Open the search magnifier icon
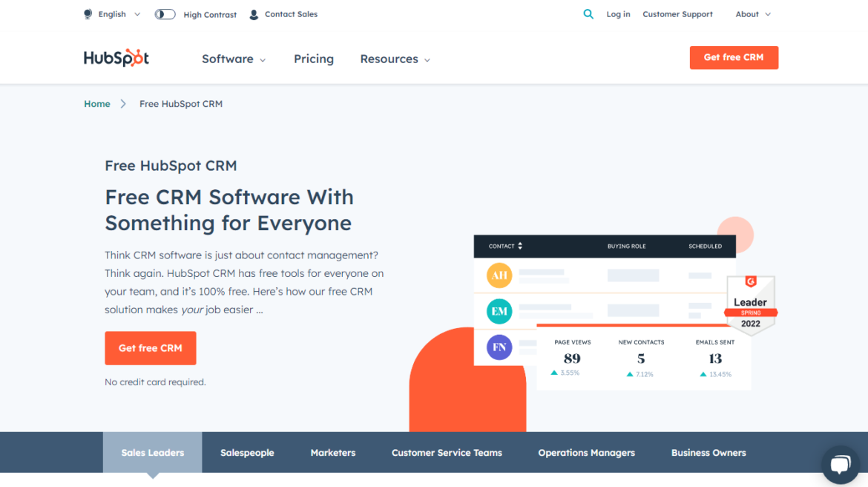 click(588, 14)
